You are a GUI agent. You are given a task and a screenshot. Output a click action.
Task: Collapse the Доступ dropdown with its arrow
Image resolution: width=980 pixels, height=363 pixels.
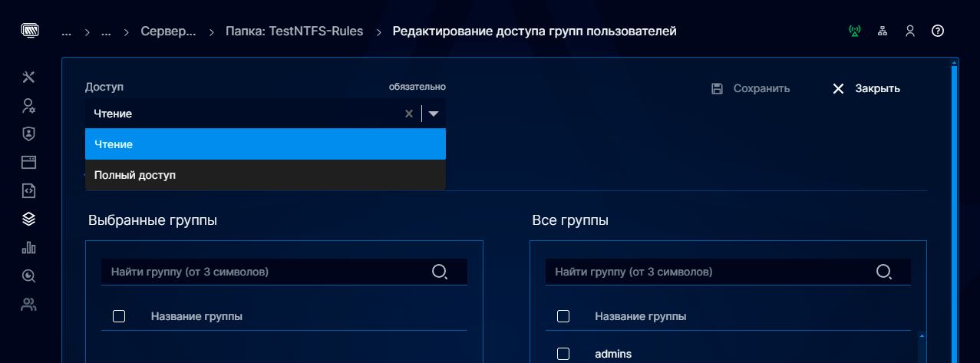pyautogui.click(x=434, y=114)
